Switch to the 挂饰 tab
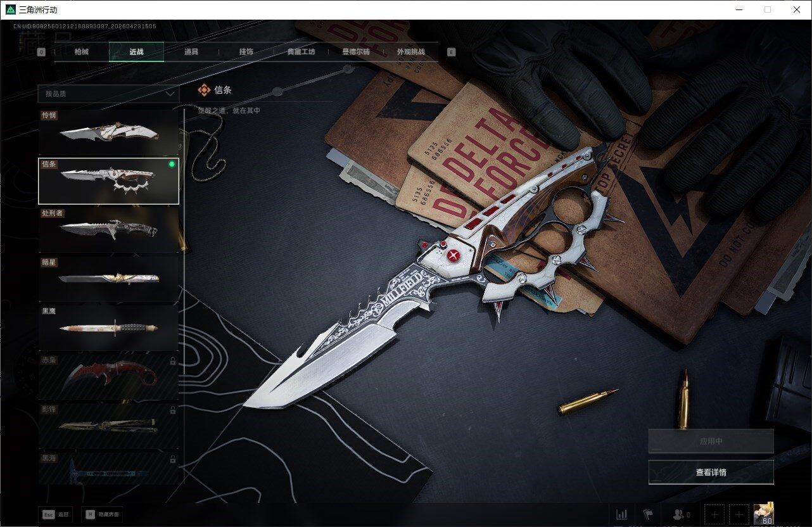Image resolution: width=812 pixels, height=527 pixels. (246, 52)
